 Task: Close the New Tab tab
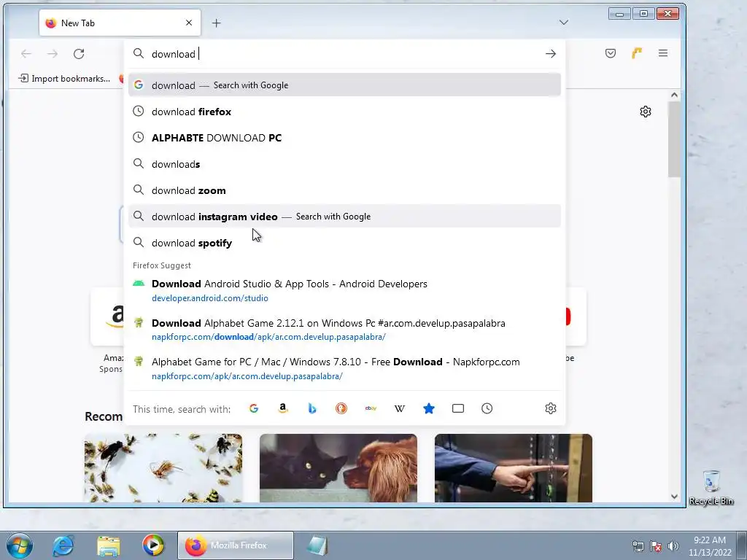point(189,23)
